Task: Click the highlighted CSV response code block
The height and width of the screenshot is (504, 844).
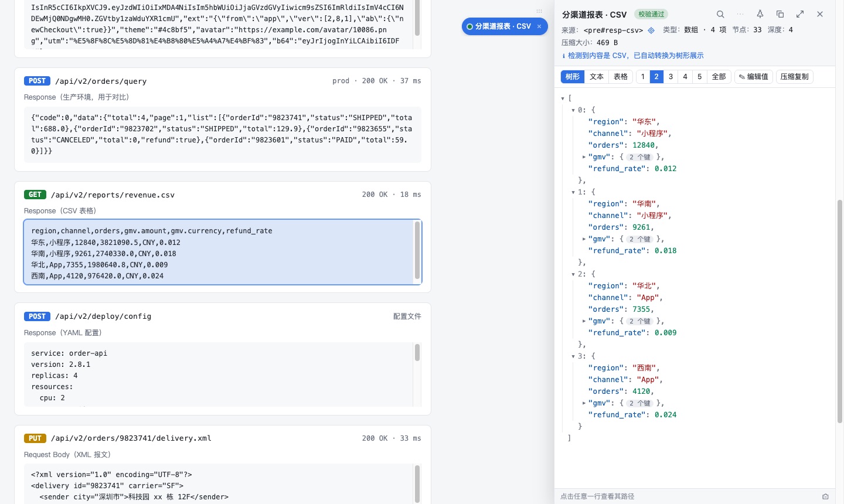Action: pos(223,252)
